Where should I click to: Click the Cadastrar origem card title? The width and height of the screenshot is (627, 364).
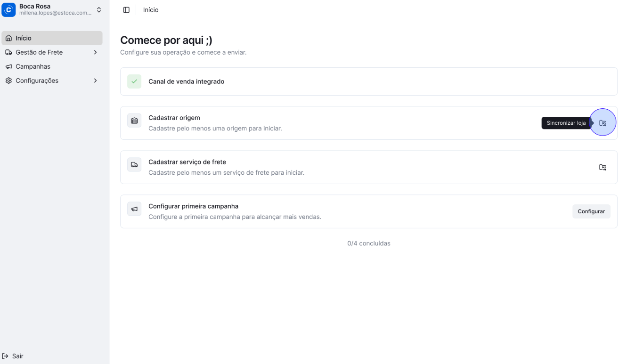click(x=174, y=118)
